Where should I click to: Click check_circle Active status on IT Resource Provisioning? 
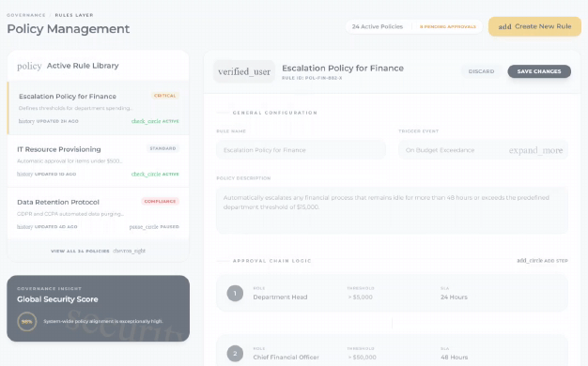tap(155, 175)
